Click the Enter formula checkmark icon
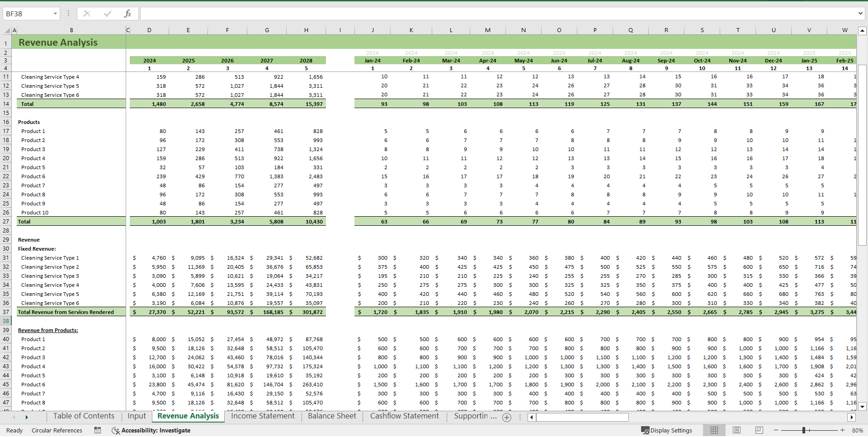The height and width of the screenshot is (437, 868). pyautogui.click(x=108, y=14)
